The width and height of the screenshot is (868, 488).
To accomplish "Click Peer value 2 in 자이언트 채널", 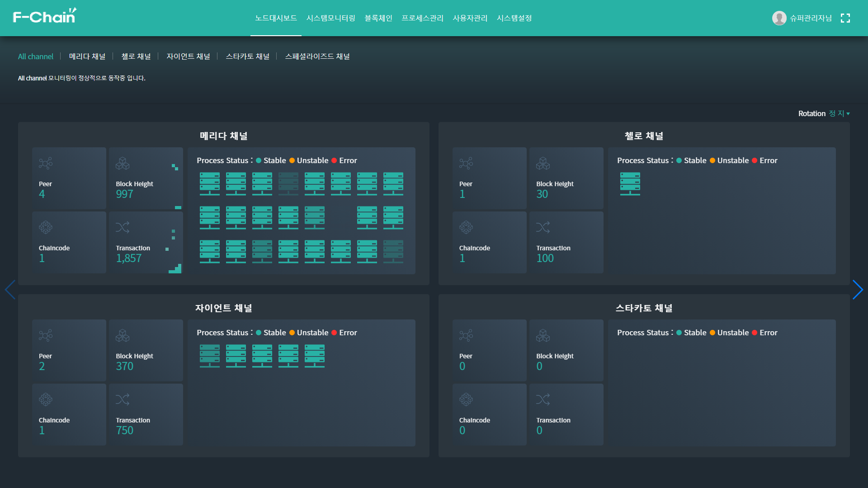I will (42, 366).
